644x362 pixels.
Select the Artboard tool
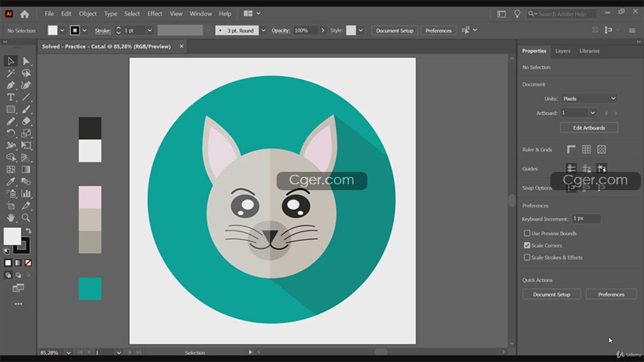(11, 205)
